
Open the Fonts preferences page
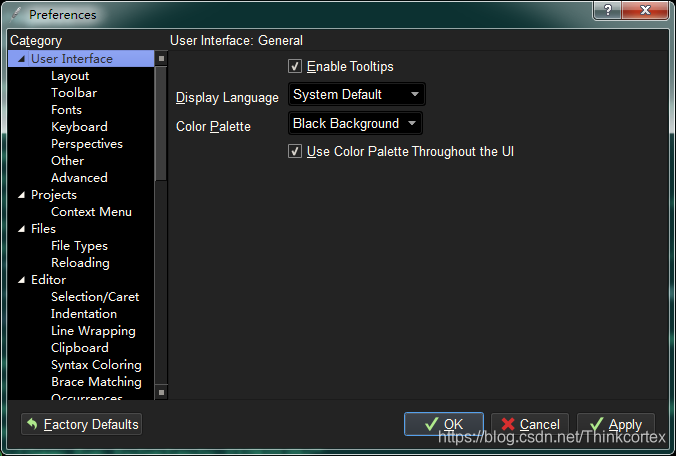(66, 110)
